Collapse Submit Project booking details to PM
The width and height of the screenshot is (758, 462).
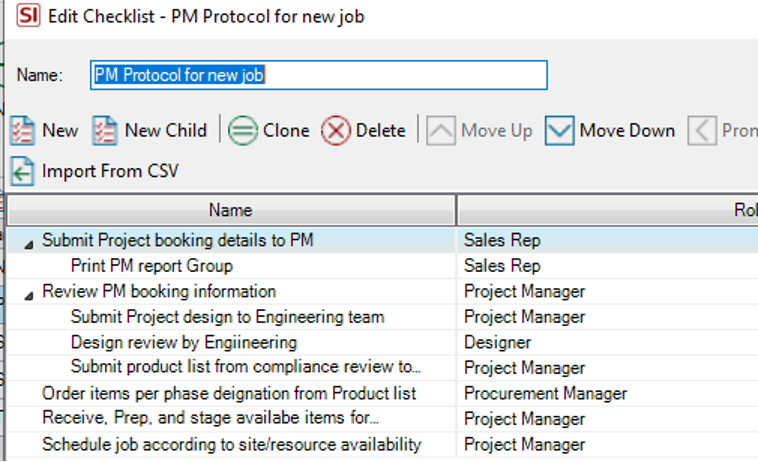(29, 245)
